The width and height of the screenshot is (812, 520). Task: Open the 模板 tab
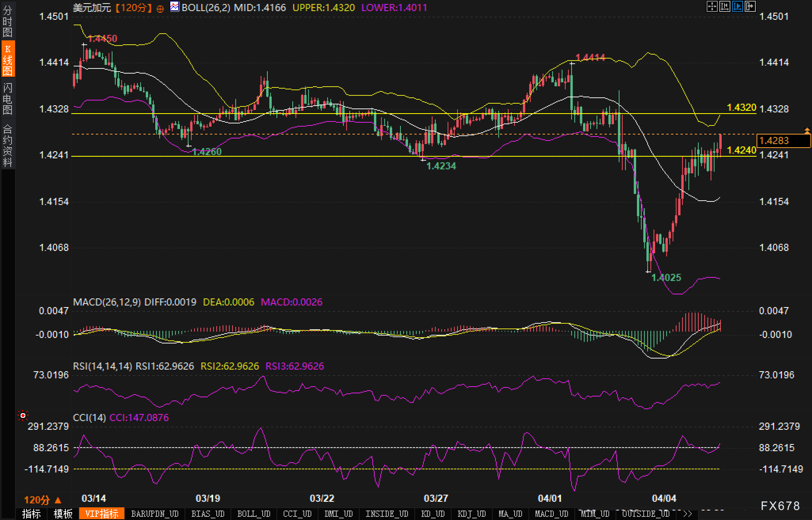[63, 514]
